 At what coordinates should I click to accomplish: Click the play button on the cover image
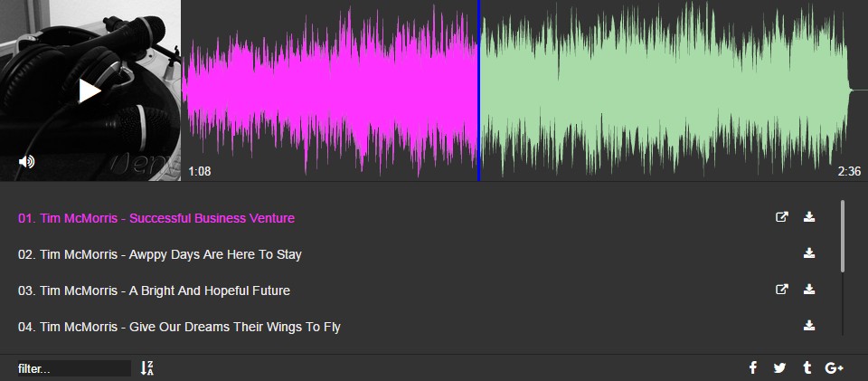pyautogui.click(x=90, y=90)
